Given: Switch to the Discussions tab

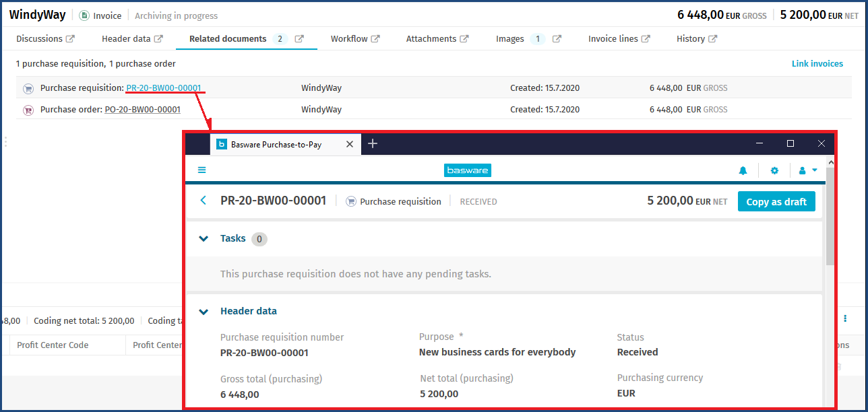Looking at the screenshot, I should (39, 39).
